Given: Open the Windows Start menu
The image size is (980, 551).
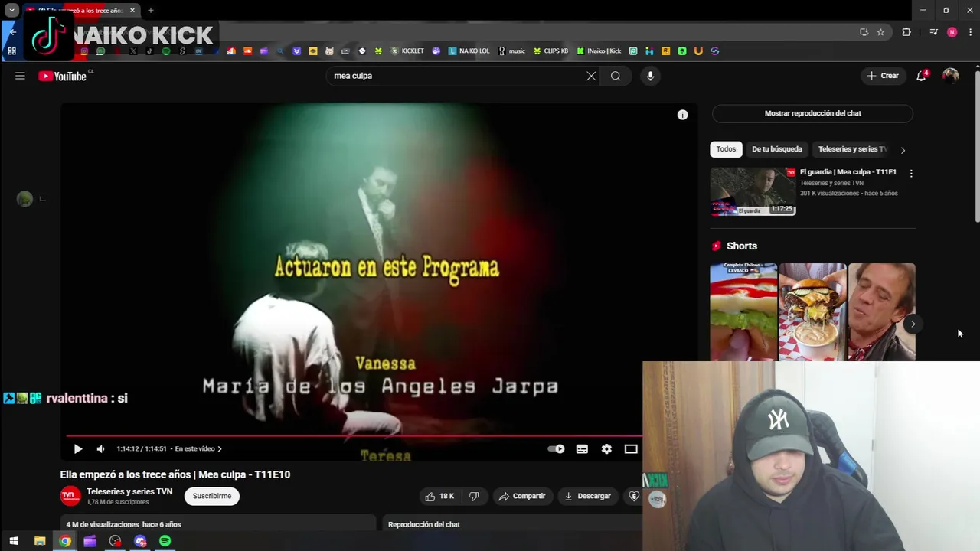Looking at the screenshot, I should [x=14, y=541].
